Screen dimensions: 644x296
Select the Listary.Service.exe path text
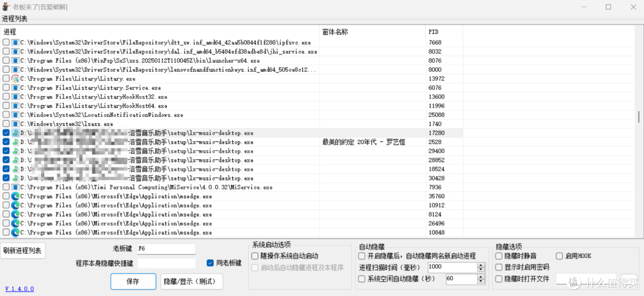91,88
